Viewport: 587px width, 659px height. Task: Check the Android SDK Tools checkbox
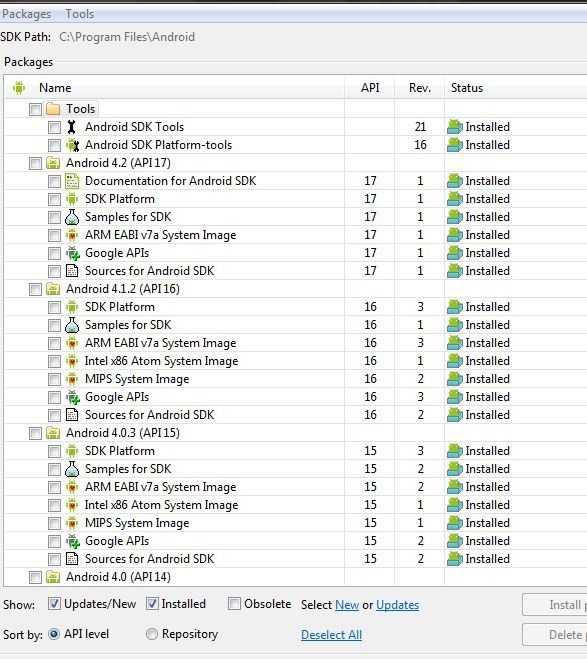click(54, 127)
